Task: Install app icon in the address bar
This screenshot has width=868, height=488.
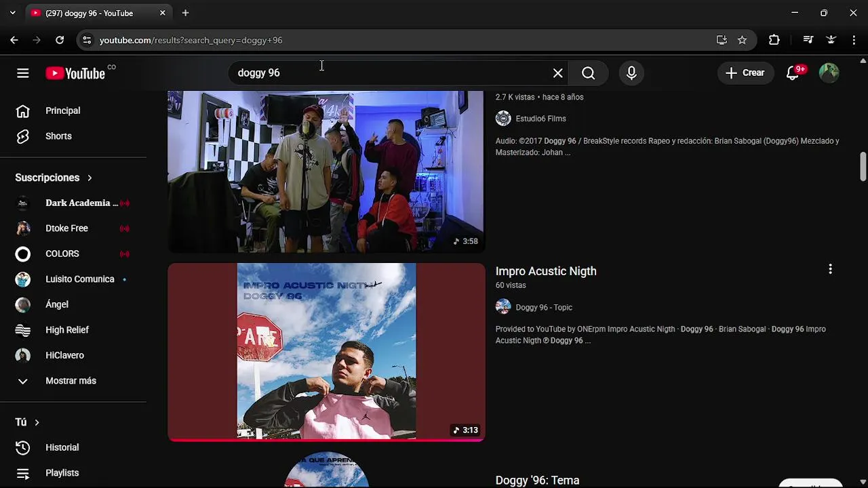Action: tap(722, 40)
